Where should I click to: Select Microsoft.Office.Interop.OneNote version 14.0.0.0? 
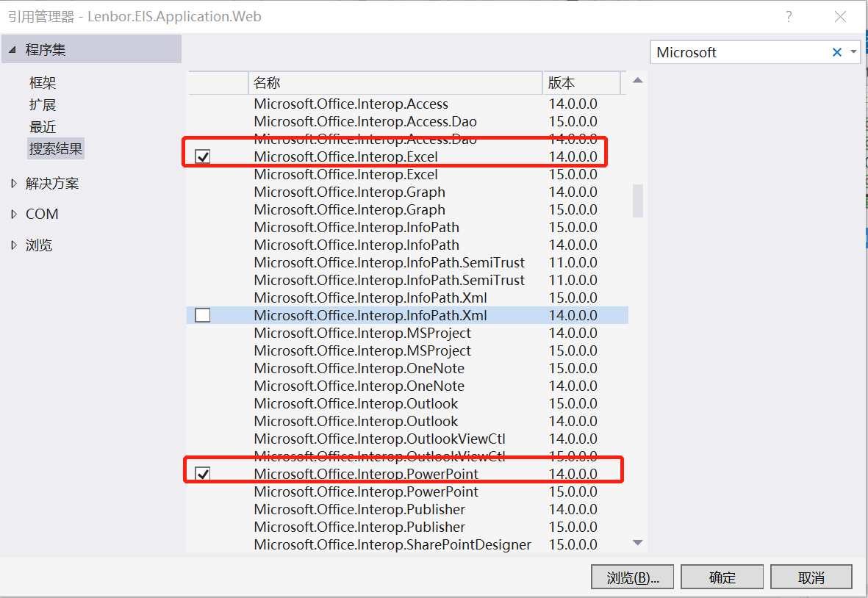[407, 386]
